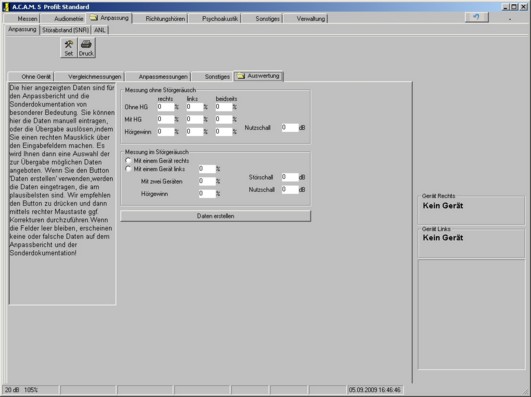This screenshot has width=531, height=397.
Task: Click the date and time in status bar
Action: pyautogui.click(x=374, y=390)
